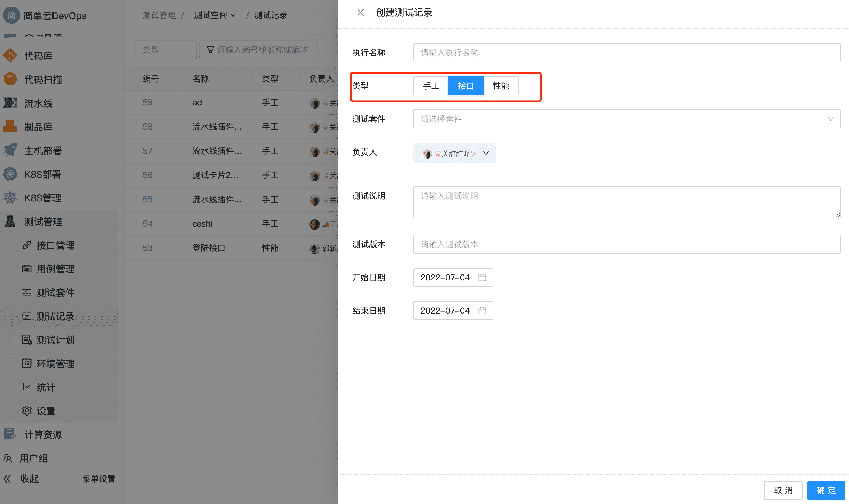Open the 计算资源 compute resources icon

(x=9, y=434)
